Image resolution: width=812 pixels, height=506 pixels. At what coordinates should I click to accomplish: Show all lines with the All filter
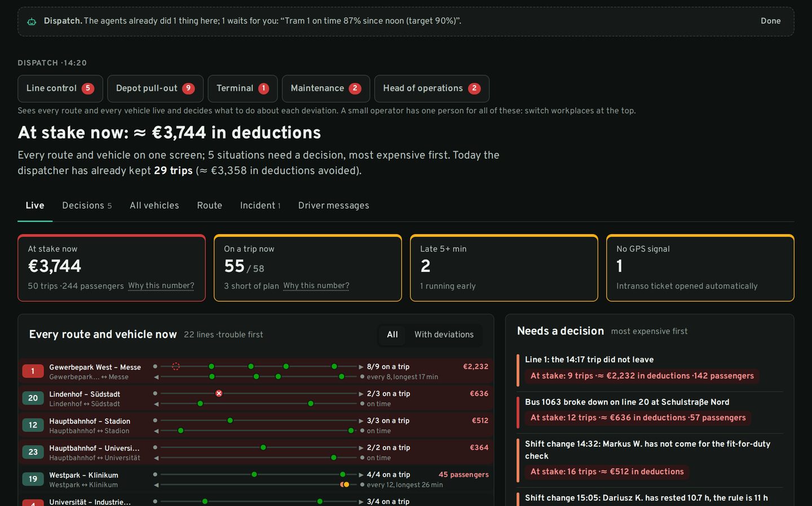pyautogui.click(x=392, y=335)
